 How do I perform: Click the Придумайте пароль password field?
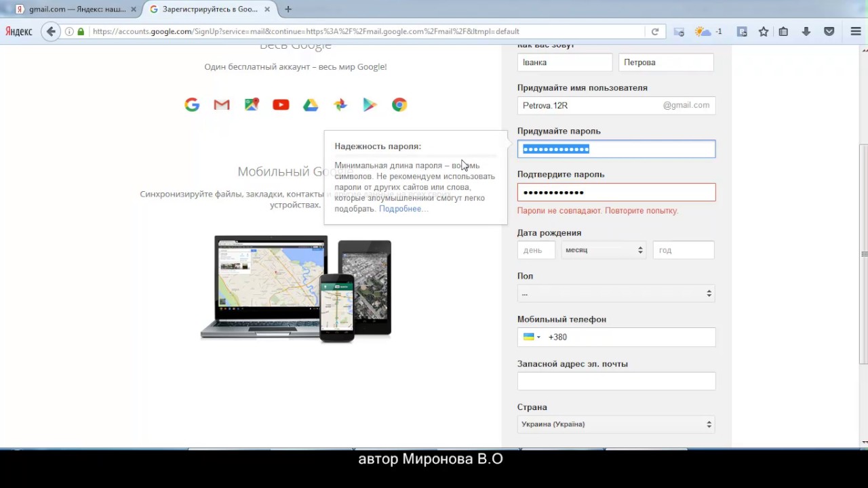tap(616, 149)
